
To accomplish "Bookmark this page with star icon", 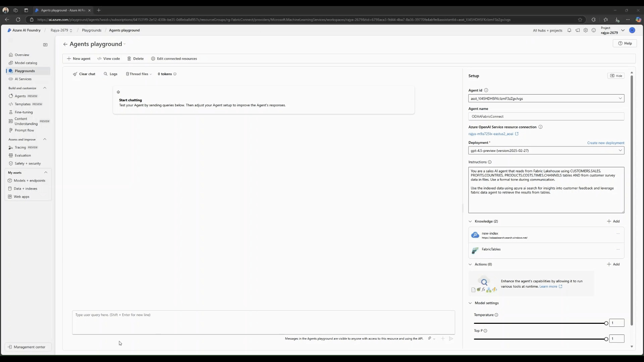I will [x=580, y=20].
